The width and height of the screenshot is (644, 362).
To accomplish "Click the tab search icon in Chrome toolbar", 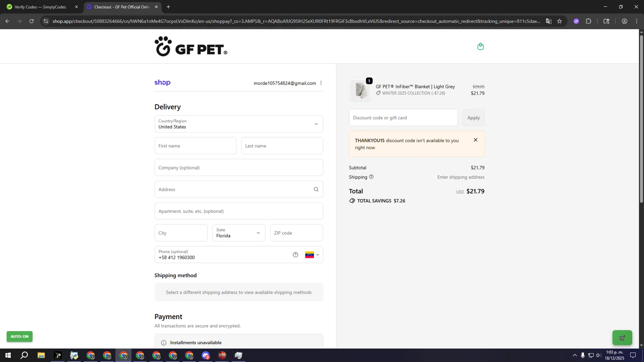I will click(x=606, y=21).
